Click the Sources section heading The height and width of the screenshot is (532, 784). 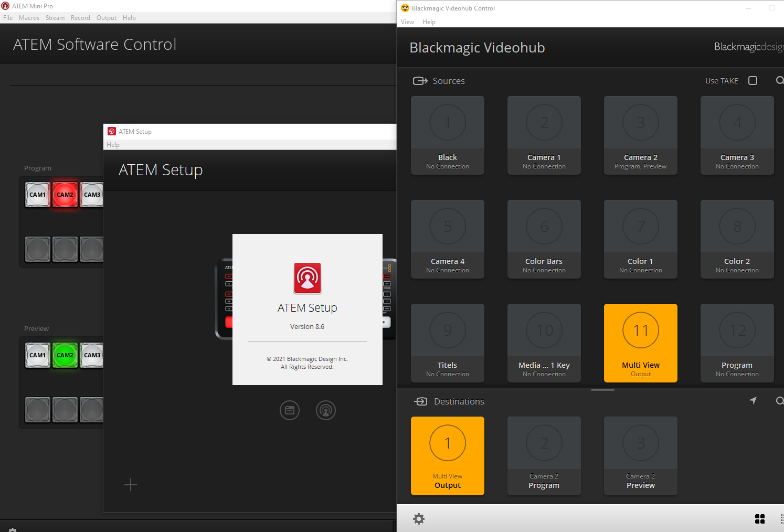click(449, 81)
